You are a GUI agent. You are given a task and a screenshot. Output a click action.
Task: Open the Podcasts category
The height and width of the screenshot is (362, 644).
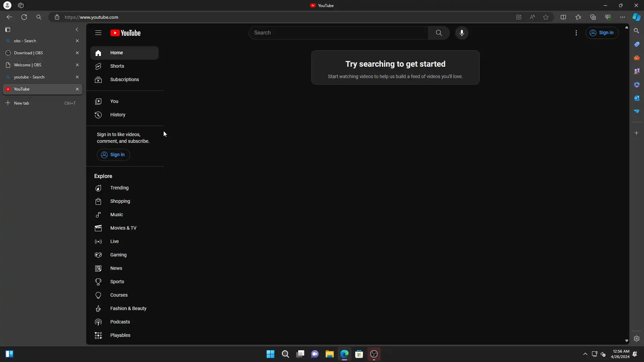pos(120,322)
